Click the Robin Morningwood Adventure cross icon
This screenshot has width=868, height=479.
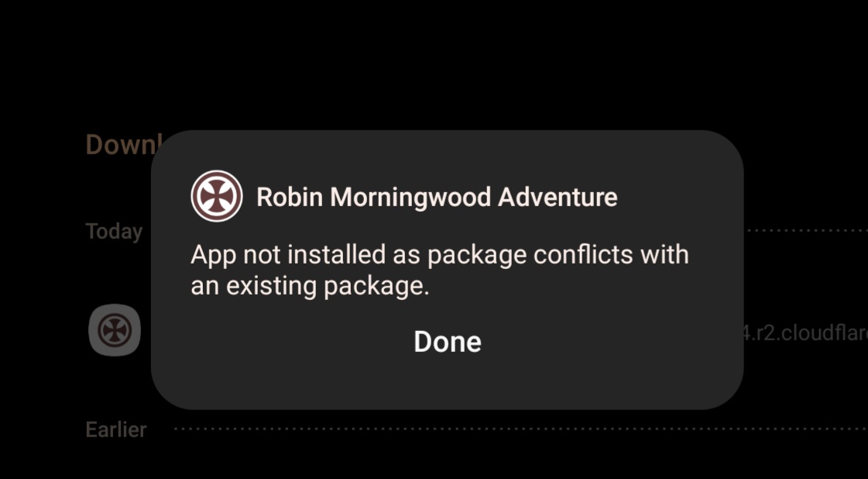coord(217,195)
